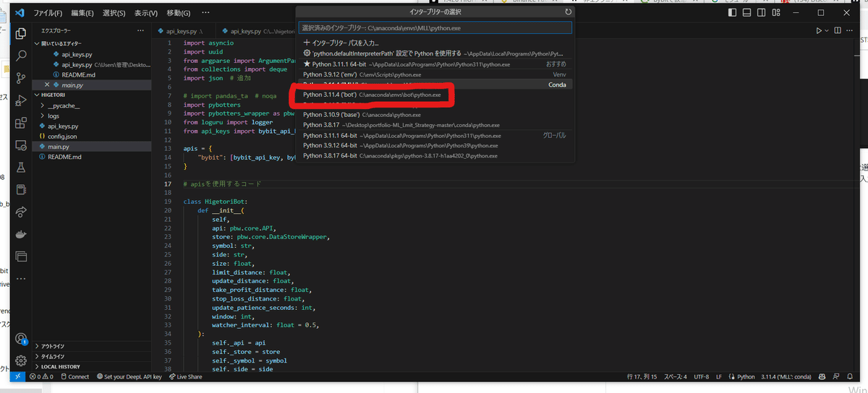Screen dimensions: 868x393
Task: Expand the アウトライン section
Action: [53, 346]
